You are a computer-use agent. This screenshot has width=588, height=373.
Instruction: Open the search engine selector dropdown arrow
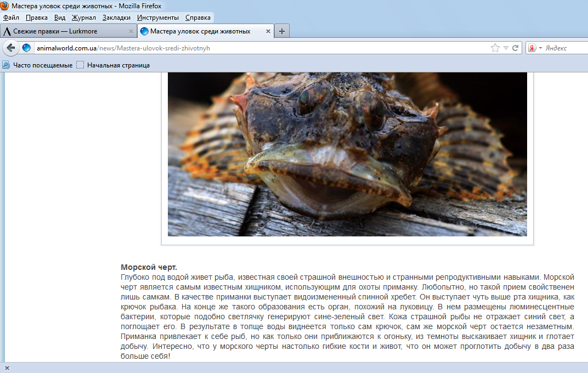[540, 48]
